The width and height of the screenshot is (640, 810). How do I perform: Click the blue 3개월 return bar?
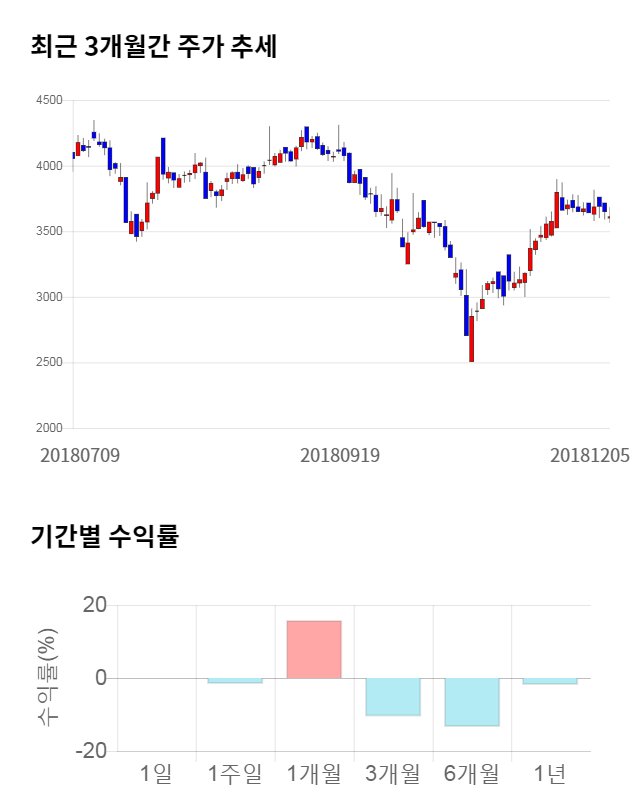[x=393, y=697]
